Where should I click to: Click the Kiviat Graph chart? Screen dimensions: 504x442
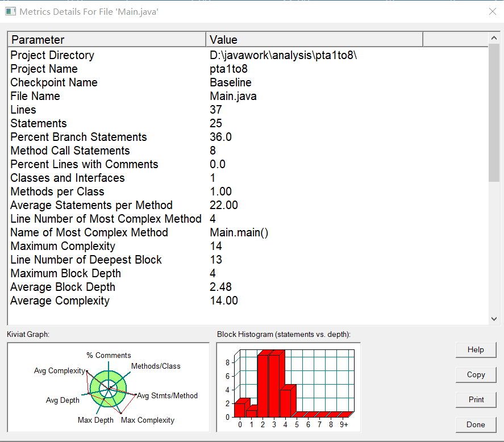click(x=109, y=387)
